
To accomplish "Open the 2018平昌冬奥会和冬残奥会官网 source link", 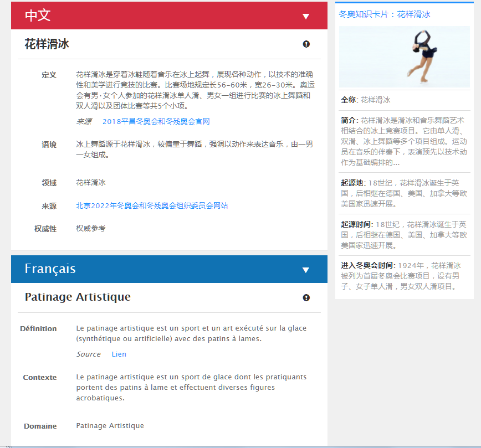I will pyautogui.click(x=156, y=121).
